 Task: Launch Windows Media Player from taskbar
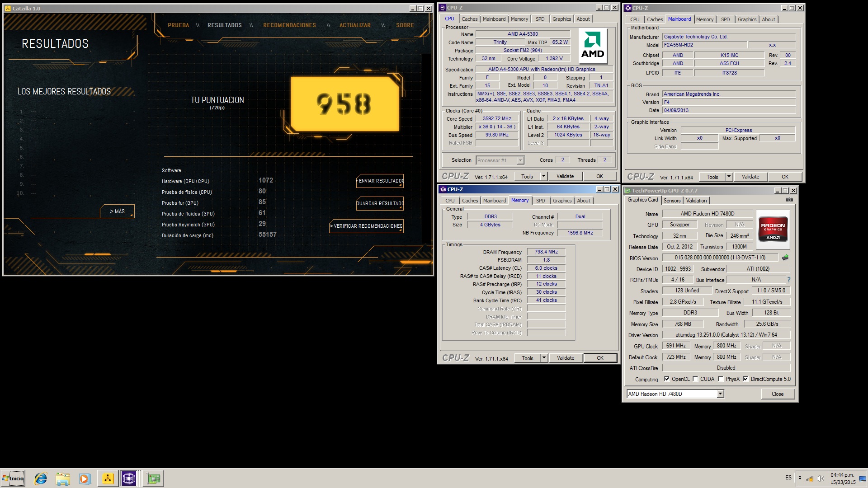[85, 479]
